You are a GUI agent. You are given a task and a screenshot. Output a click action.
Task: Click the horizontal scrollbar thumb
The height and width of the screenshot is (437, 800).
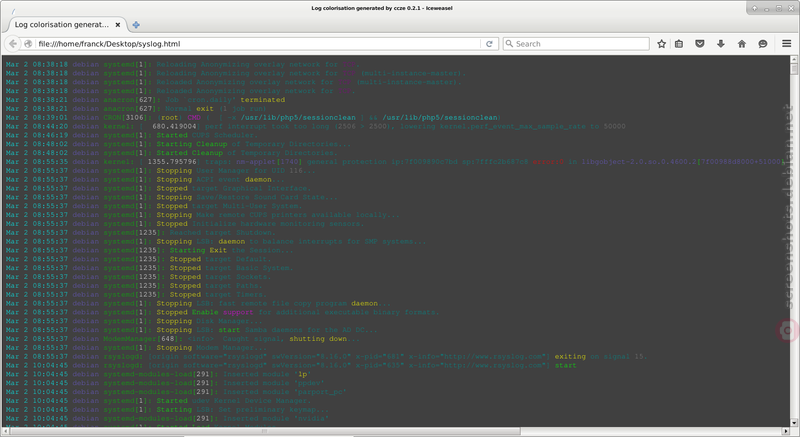point(265,431)
